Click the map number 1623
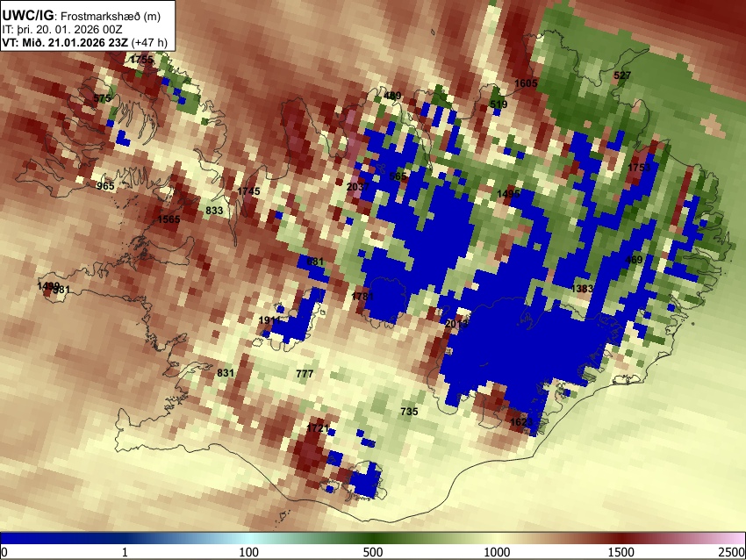Image resolution: width=746 pixels, height=560 pixels. (521, 422)
